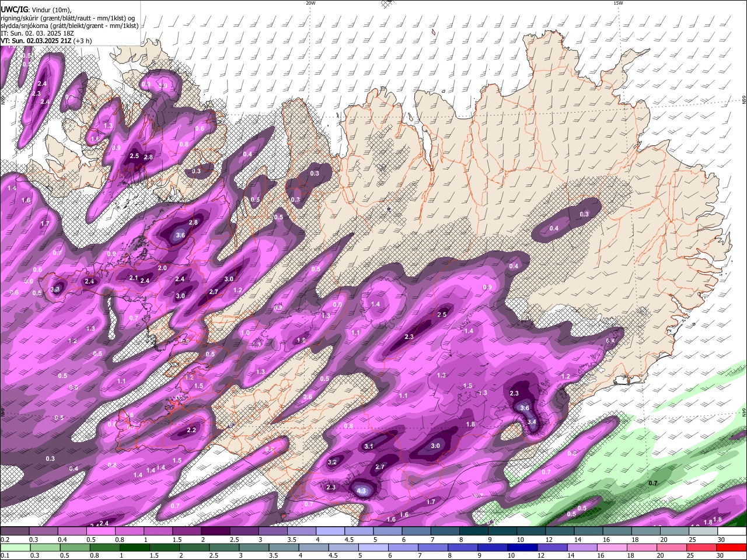Select the 3.4 precipitation value on the map
747x560 pixels.
(x=532, y=422)
